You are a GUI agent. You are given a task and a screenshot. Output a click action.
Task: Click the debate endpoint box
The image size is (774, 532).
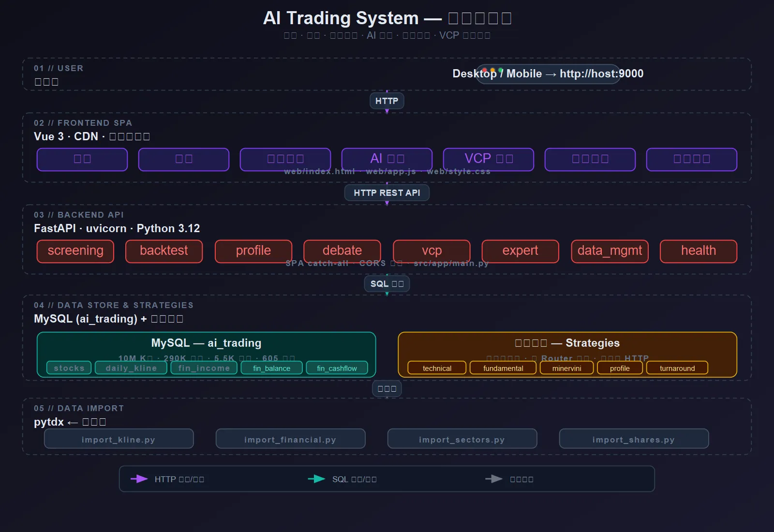click(x=342, y=251)
